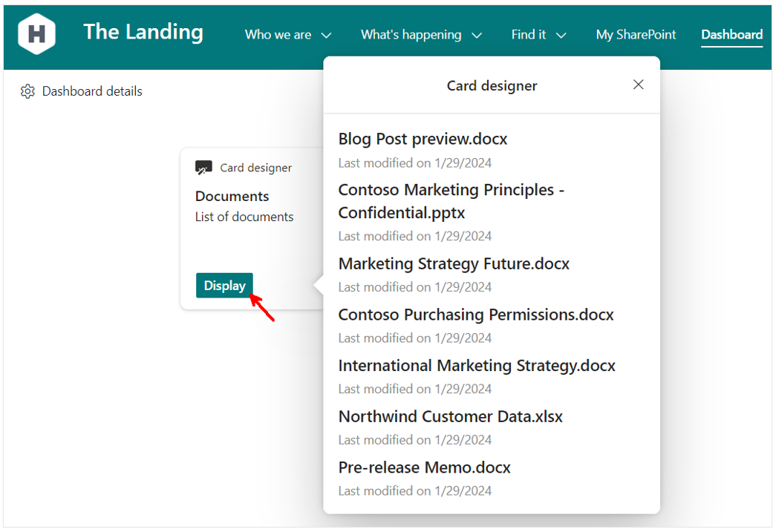The width and height of the screenshot is (776, 532).
Task: Click the Card designer projector icon on the card
Action: (203, 167)
